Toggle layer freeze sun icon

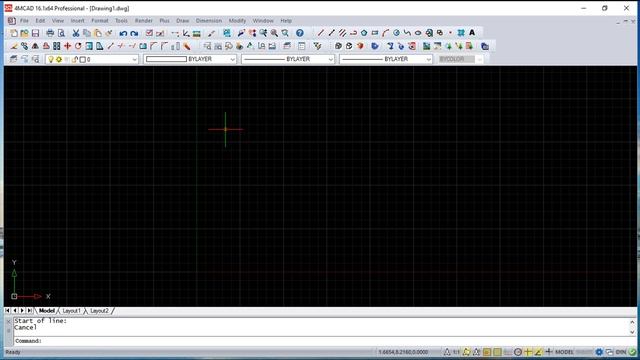click(x=59, y=60)
